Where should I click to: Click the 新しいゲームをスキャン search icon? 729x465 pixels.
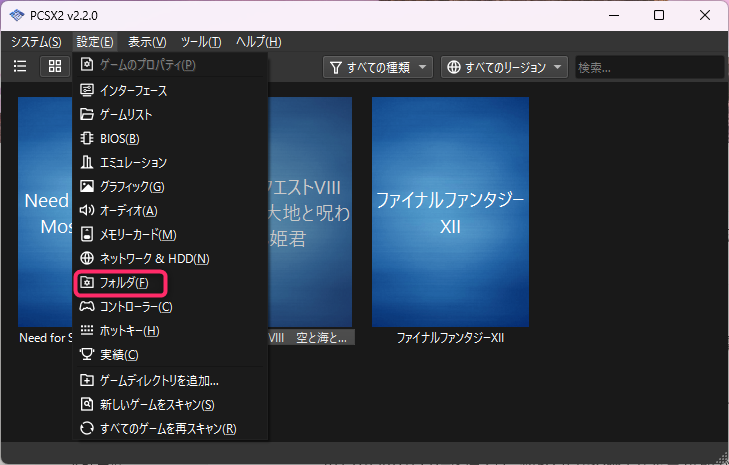click(x=87, y=404)
